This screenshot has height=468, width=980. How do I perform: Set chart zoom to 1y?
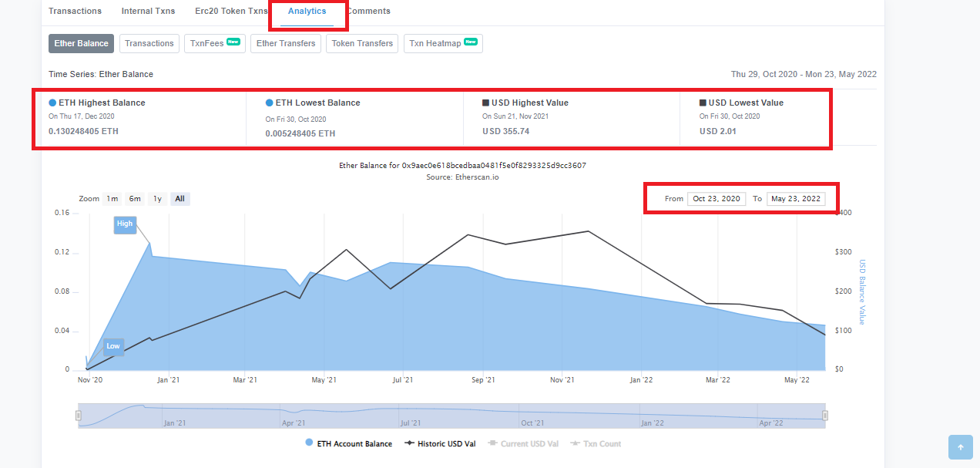tap(157, 199)
